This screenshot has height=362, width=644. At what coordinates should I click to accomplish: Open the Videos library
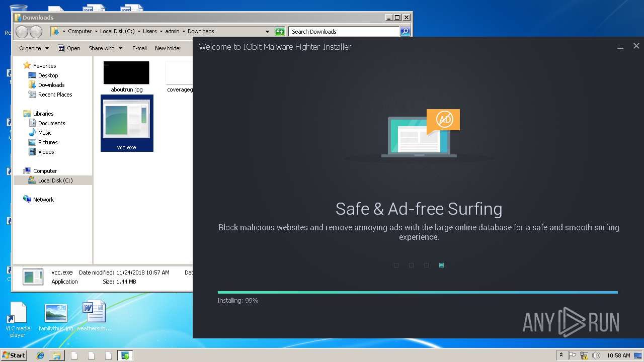[46, 152]
